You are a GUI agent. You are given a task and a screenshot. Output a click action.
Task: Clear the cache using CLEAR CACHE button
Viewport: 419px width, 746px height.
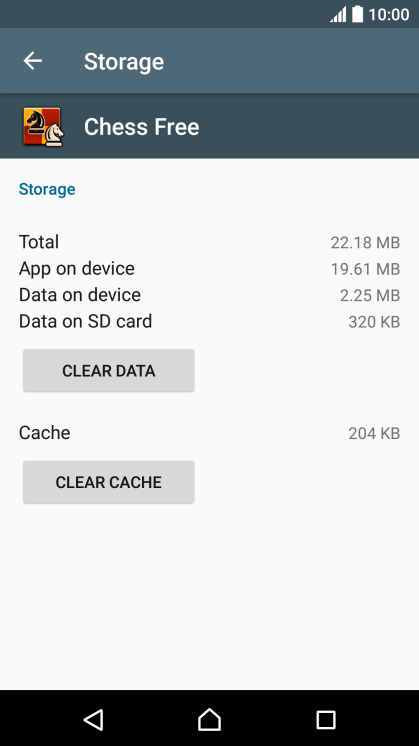(108, 482)
